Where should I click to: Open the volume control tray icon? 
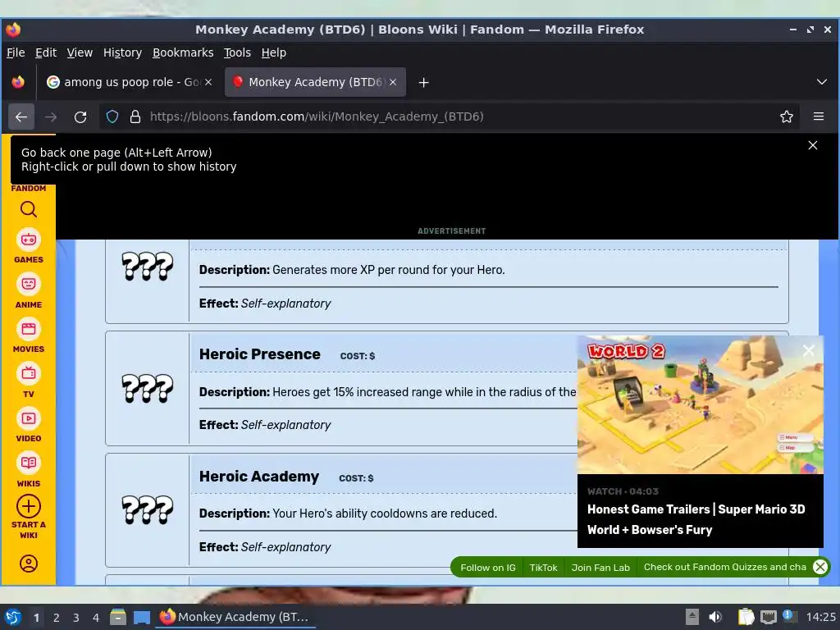(714, 617)
